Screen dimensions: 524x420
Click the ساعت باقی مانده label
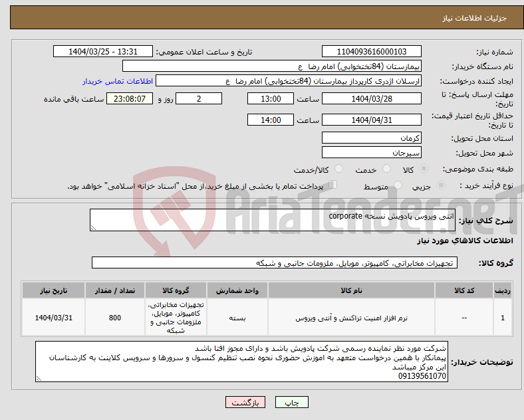(x=74, y=99)
